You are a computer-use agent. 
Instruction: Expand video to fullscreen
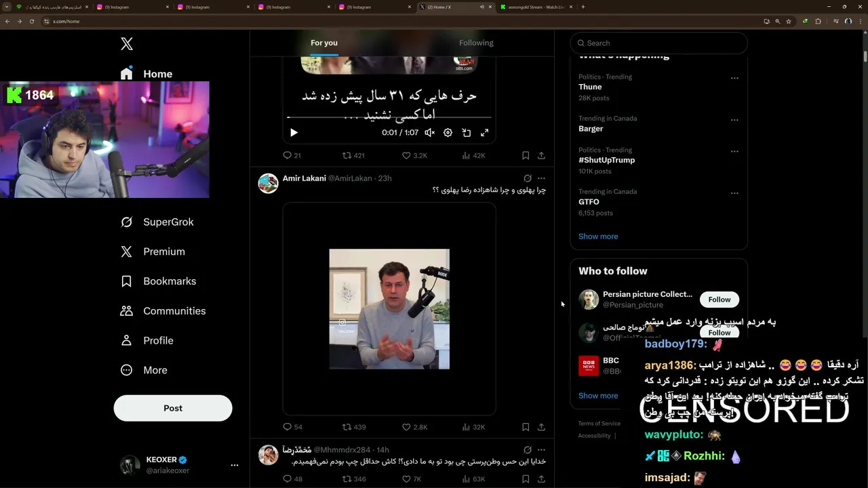tap(485, 133)
